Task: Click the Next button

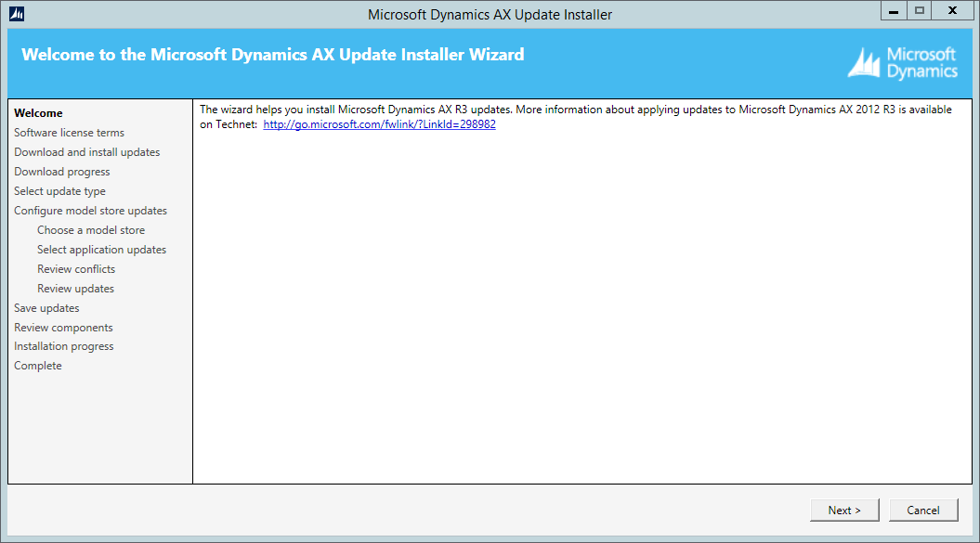Action: pyautogui.click(x=844, y=510)
